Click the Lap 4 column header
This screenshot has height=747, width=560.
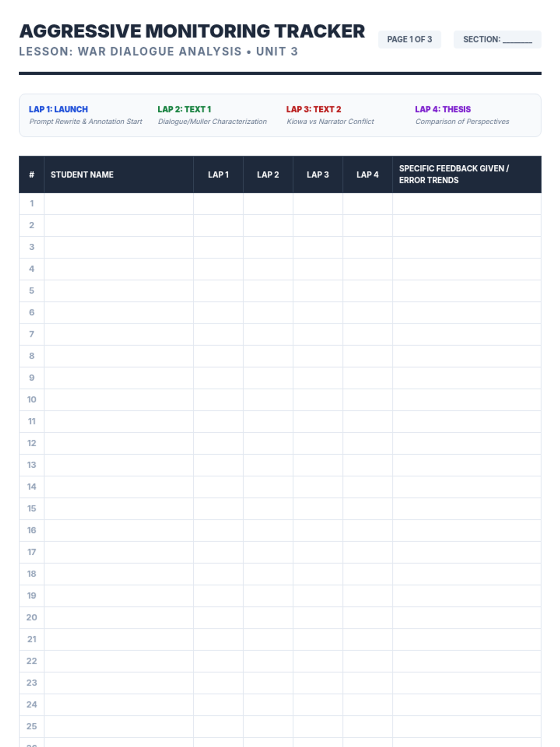[367, 175]
